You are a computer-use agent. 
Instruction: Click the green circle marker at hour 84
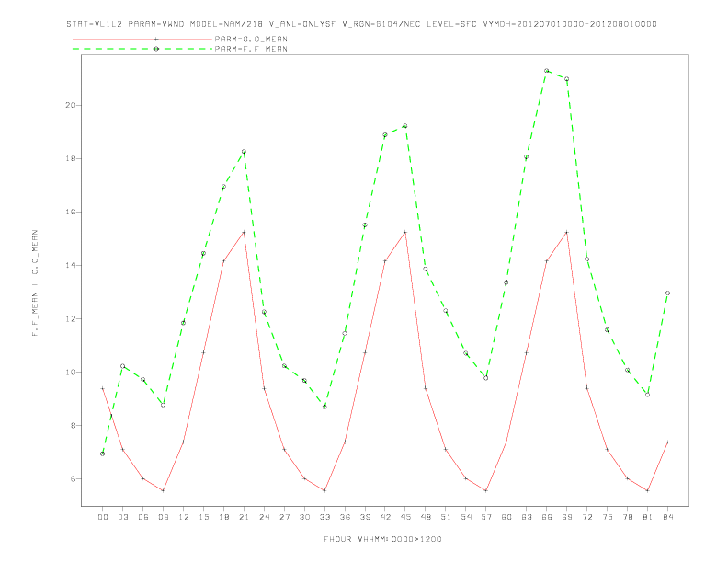pos(667,293)
